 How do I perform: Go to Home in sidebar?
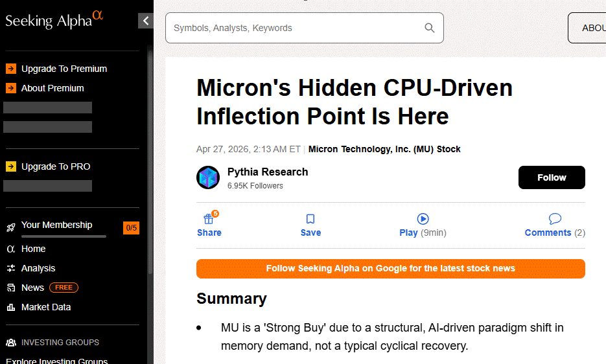coord(33,249)
